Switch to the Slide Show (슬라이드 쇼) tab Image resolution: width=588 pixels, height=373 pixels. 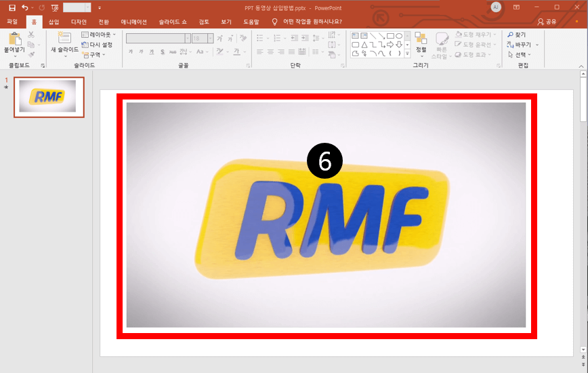pos(173,22)
